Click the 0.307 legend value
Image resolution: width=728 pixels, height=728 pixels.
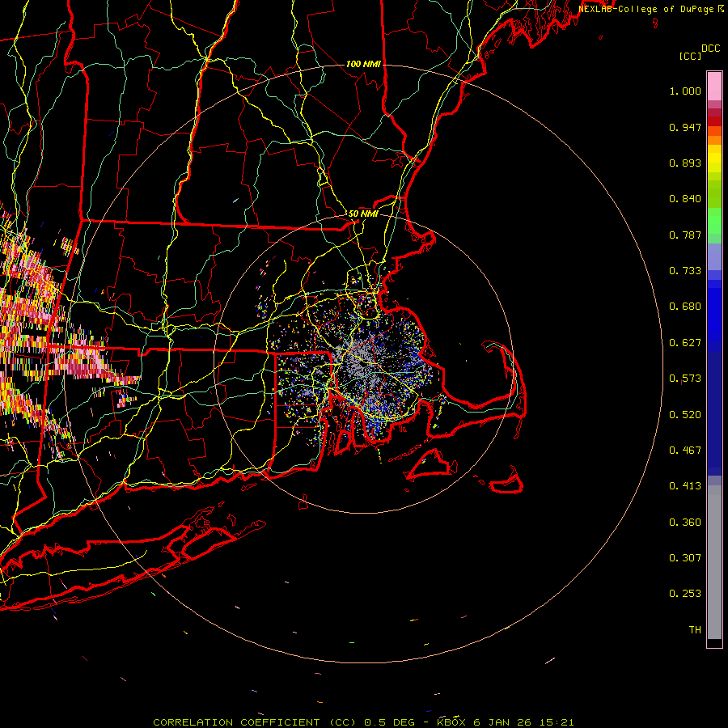685,558
